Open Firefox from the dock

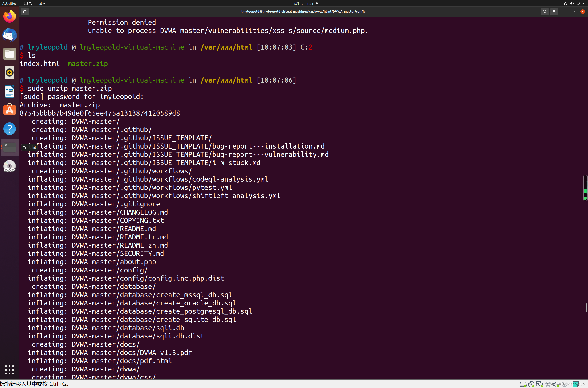pos(10,16)
